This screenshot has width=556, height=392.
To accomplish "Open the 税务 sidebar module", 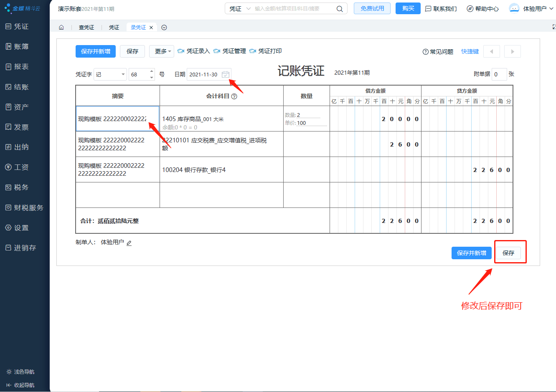I will pos(17,187).
